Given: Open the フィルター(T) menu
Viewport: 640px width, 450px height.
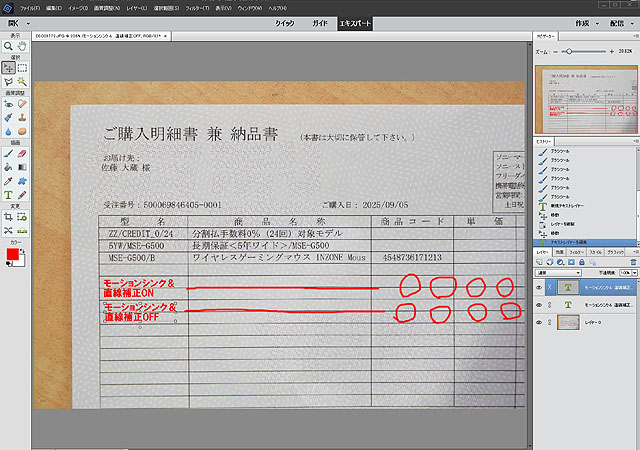Looking at the screenshot, I should tap(197, 8).
